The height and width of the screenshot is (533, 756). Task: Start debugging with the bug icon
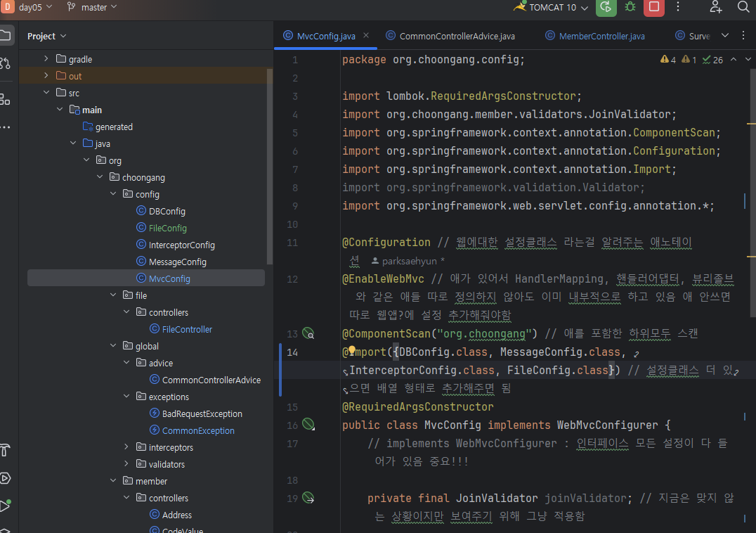pos(630,7)
